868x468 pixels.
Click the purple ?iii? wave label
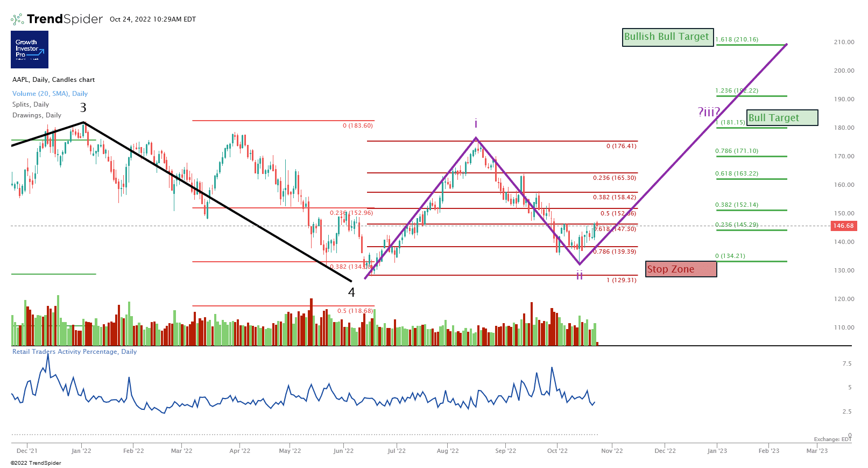tap(708, 112)
